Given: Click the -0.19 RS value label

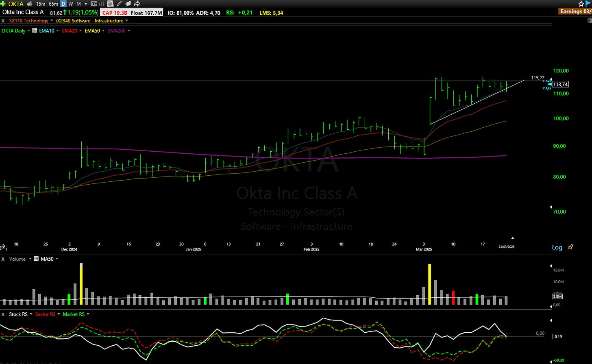Looking at the screenshot, I should coord(557,336).
